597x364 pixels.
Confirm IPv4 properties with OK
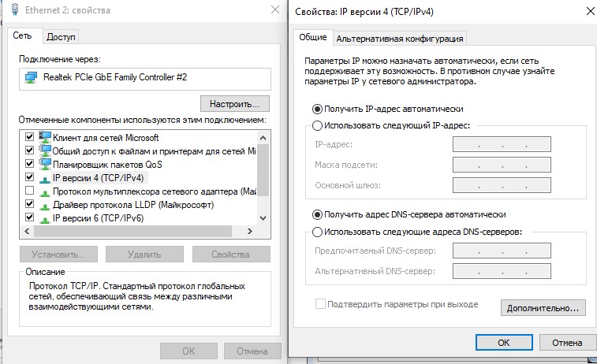[503, 343]
